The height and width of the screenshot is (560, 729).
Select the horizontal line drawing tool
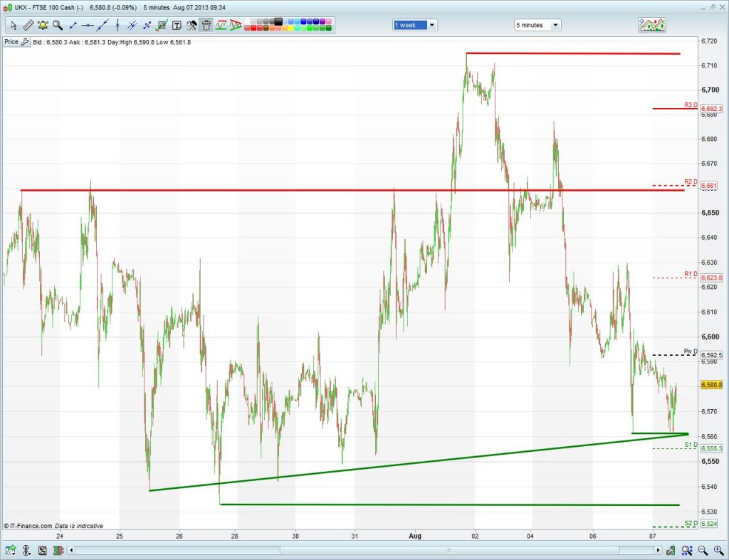click(x=88, y=26)
